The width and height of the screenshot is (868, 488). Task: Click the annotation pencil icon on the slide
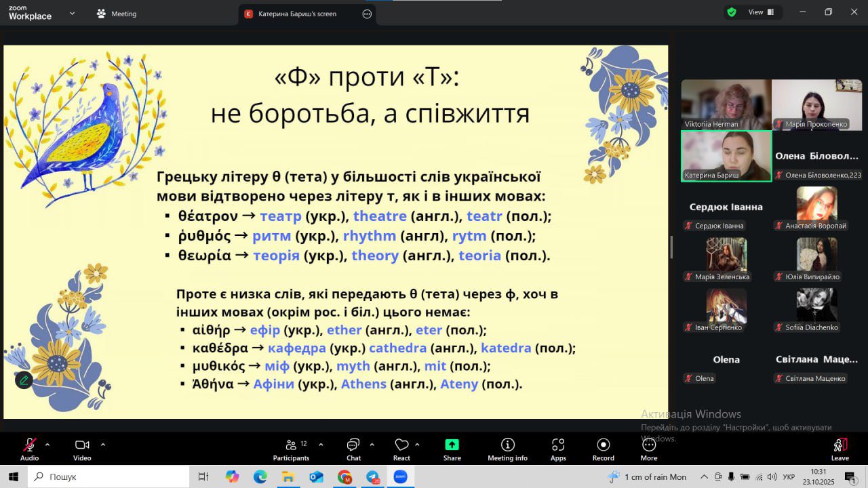point(24,380)
